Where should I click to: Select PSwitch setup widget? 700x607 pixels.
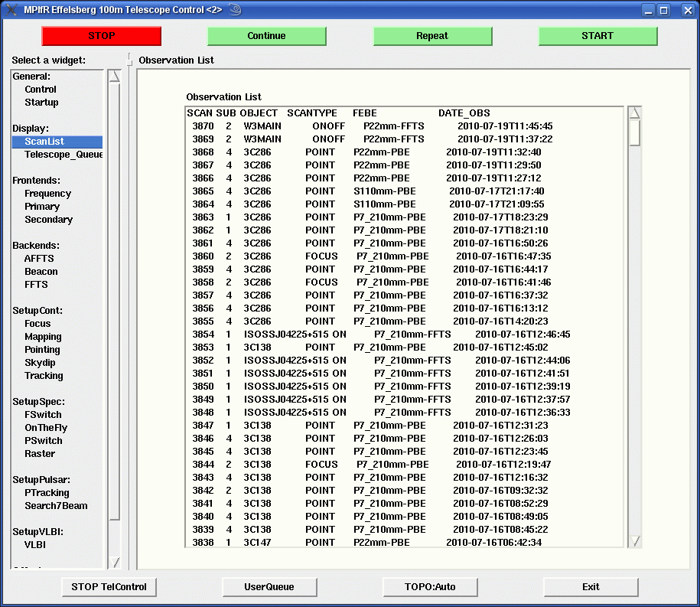tap(44, 440)
